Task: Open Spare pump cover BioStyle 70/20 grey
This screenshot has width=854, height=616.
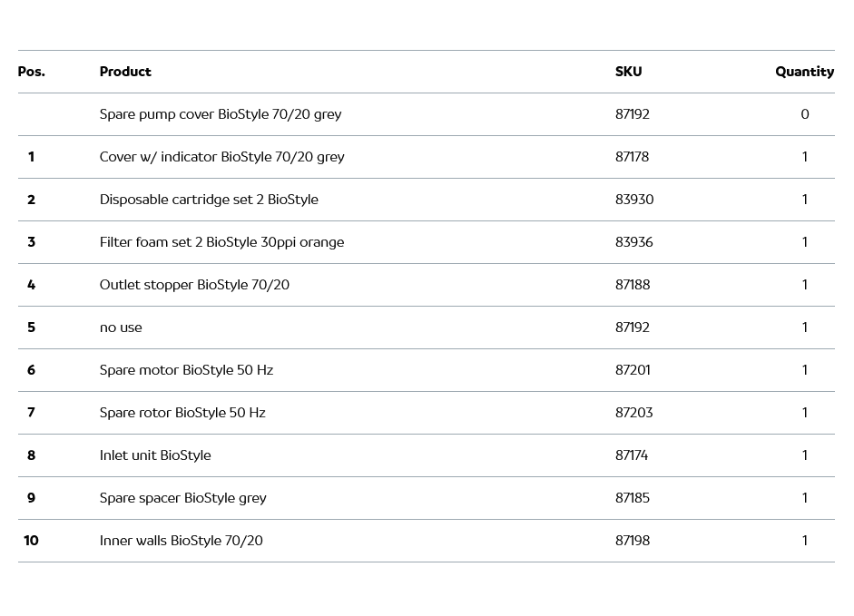Action: (x=221, y=114)
